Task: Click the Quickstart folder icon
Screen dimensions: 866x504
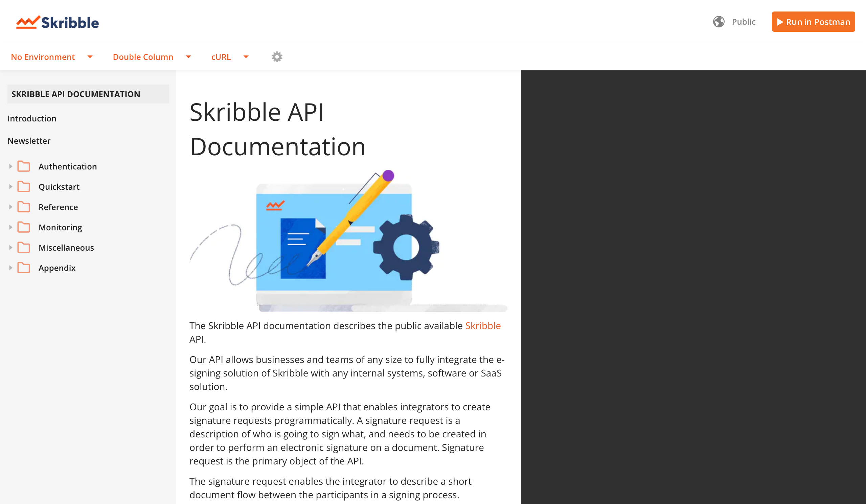Action: [24, 187]
